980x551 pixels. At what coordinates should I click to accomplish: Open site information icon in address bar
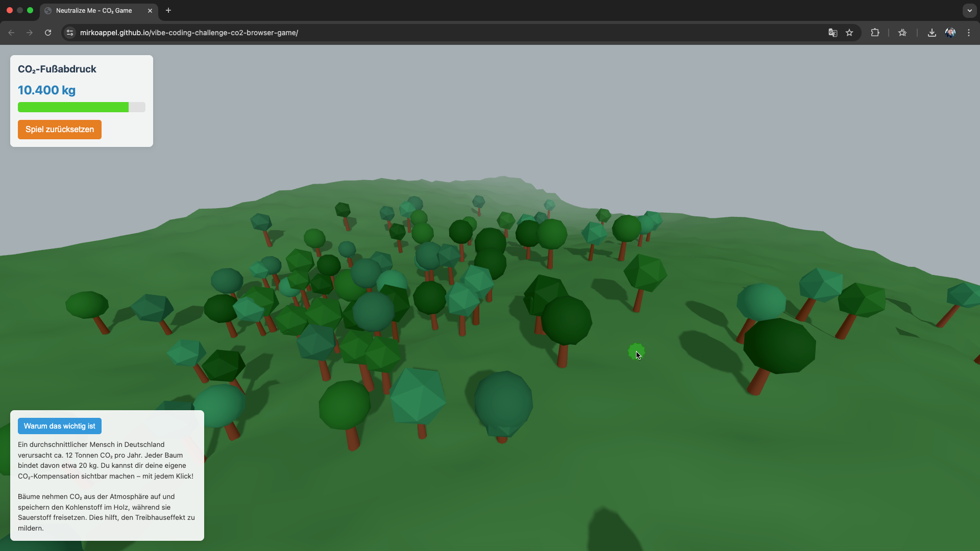pyautogui.click(x=70, y=33)
